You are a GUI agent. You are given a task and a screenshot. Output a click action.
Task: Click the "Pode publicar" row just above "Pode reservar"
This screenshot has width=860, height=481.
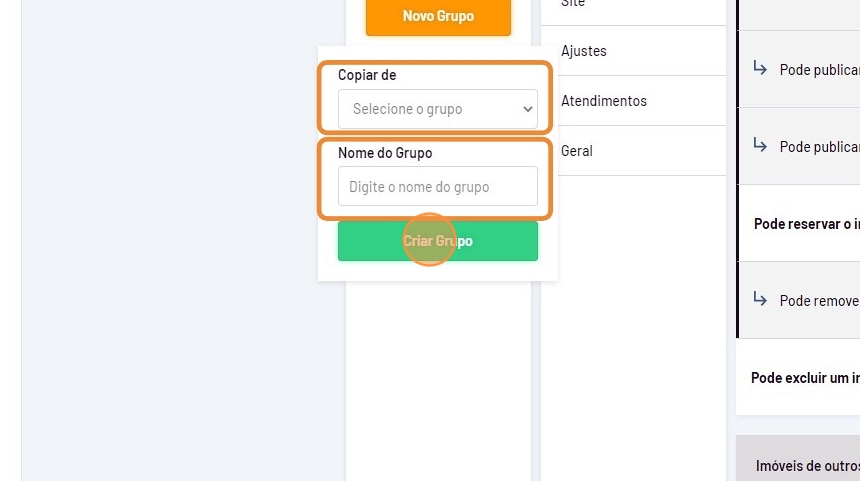(x=819, y=147)
